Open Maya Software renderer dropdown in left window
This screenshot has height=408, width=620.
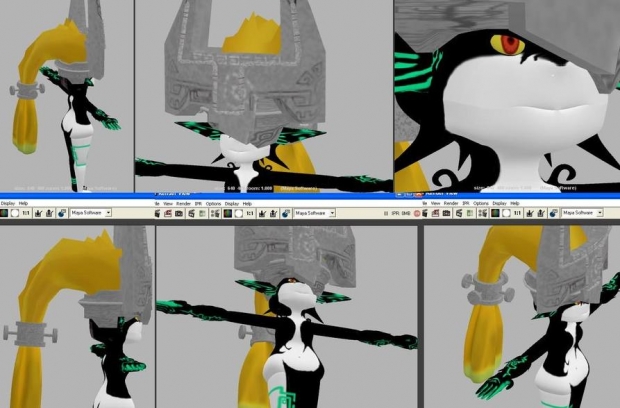click(91, 213)
